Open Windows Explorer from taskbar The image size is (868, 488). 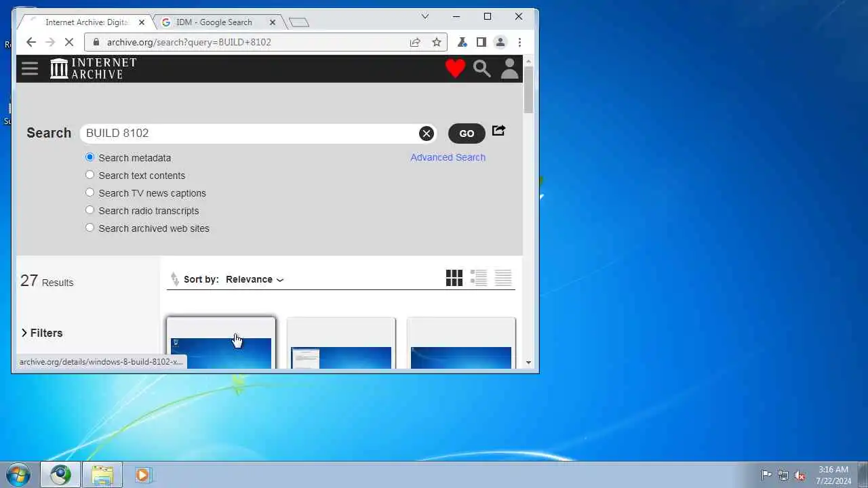coord(102,474)
